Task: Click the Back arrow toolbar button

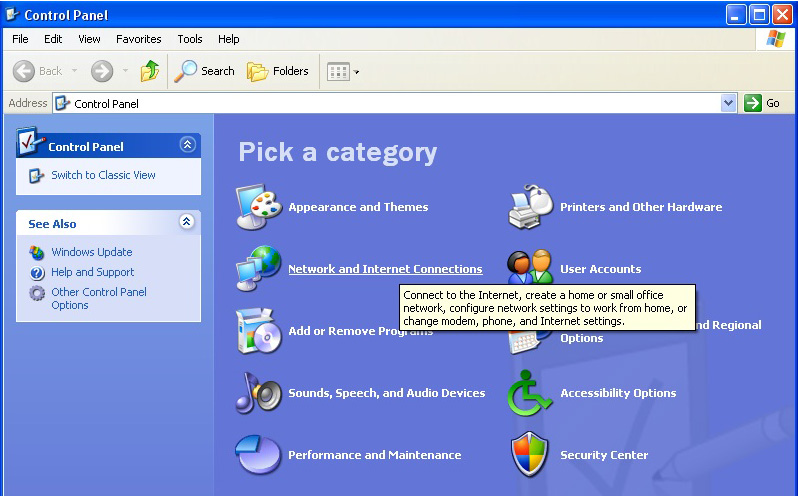Action: tap(23, 71)
